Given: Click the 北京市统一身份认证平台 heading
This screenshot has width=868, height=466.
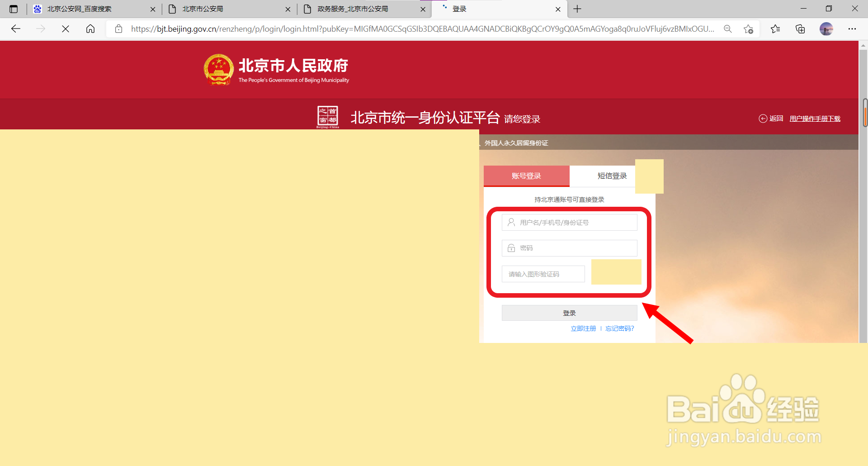Looking at the screenshot, I should (x=425, y=118).
